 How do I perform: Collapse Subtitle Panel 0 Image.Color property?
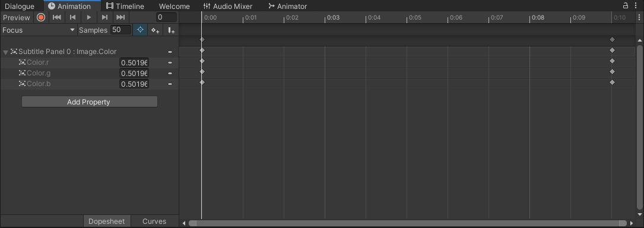(x=5, y=52)
